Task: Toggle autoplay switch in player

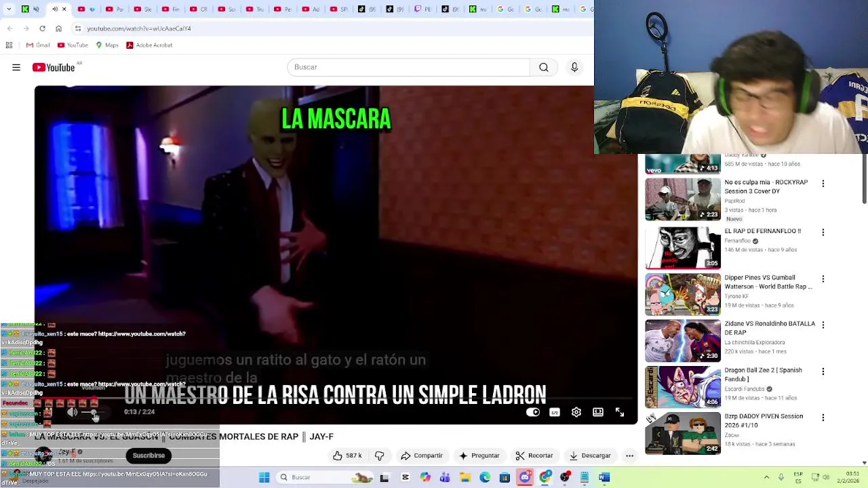Action: point(533,412)
